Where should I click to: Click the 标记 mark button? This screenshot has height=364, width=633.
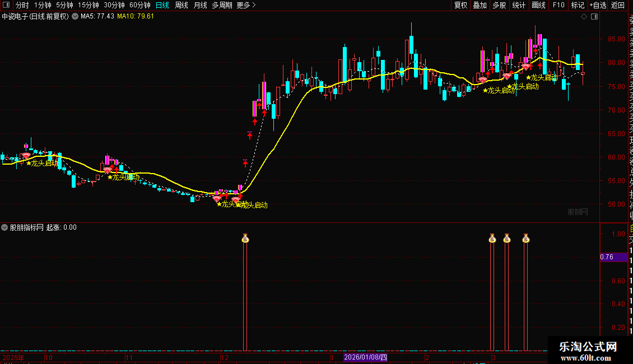pos(578,5)
